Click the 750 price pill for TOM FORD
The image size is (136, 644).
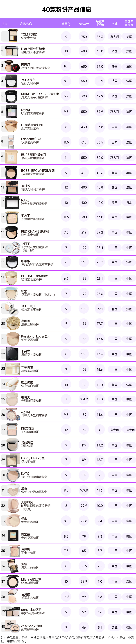pos(84,37)
